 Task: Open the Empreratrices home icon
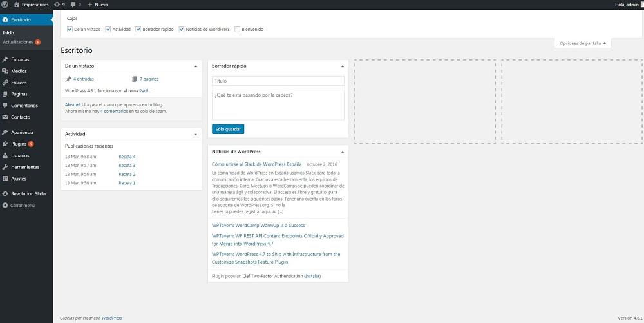[17, 5]
